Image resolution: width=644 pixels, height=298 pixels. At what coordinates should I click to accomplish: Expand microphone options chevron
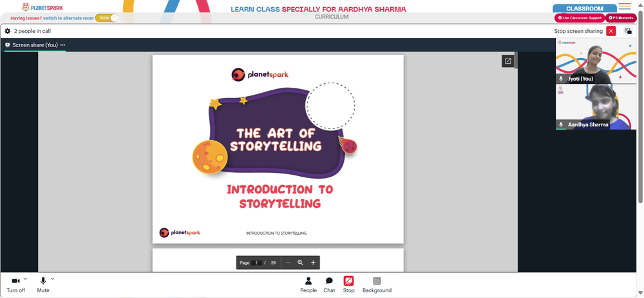point(53,279)
